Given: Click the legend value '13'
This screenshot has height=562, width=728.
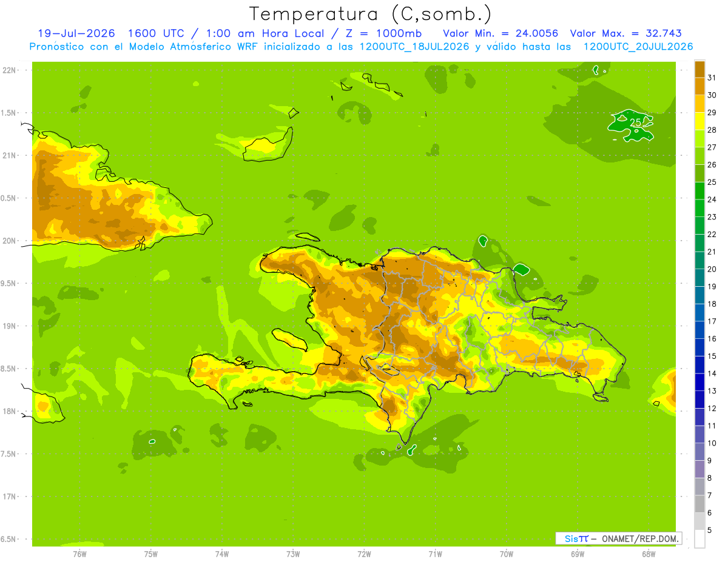Looking at the screenshot, I should [x=712, y=391].
